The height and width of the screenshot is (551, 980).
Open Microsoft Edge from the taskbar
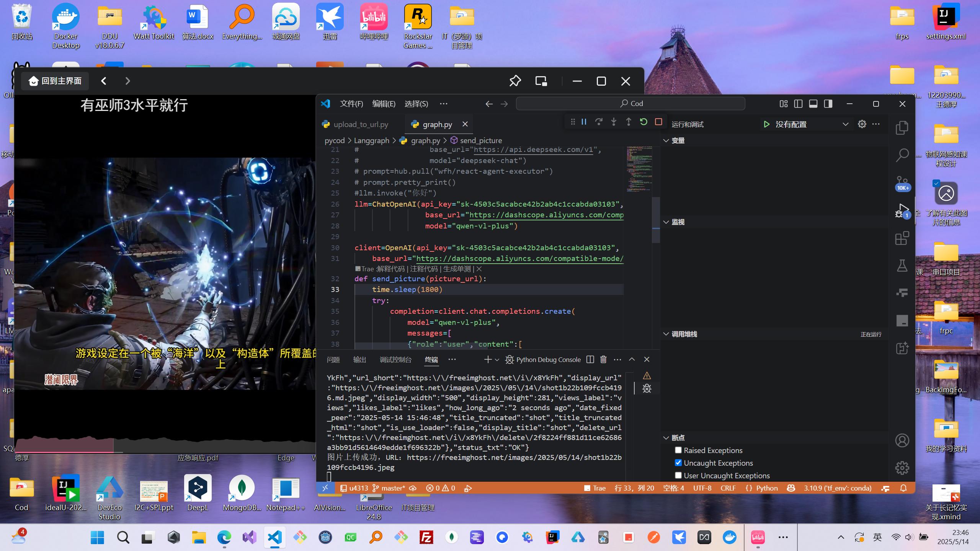point(224,537)
